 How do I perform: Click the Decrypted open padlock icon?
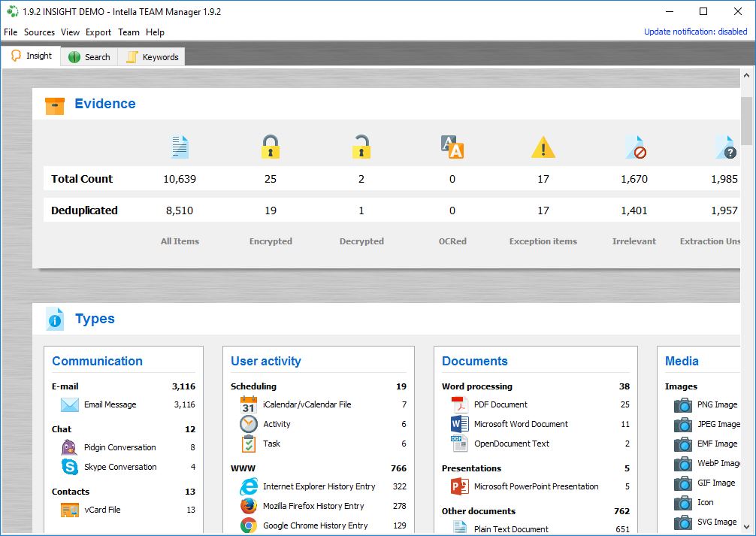point(361,147)
